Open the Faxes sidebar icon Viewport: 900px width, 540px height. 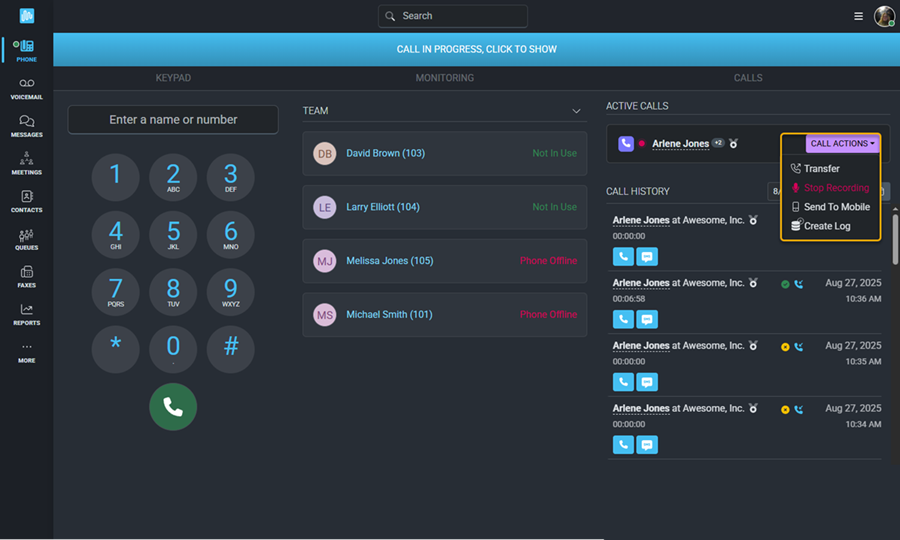click(x=26, y=277)
